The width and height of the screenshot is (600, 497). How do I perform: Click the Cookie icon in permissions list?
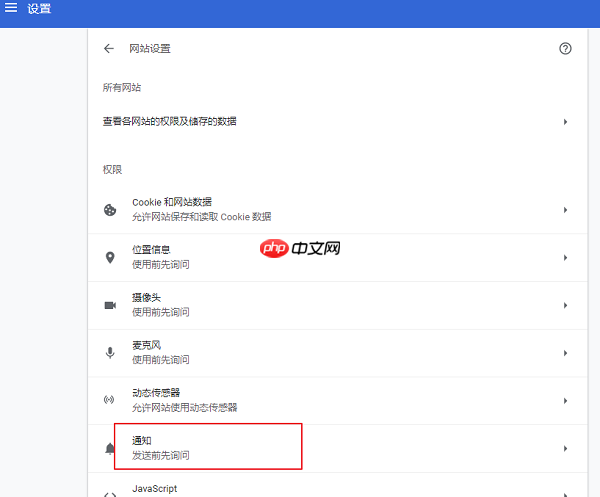[x=110, y=210]
